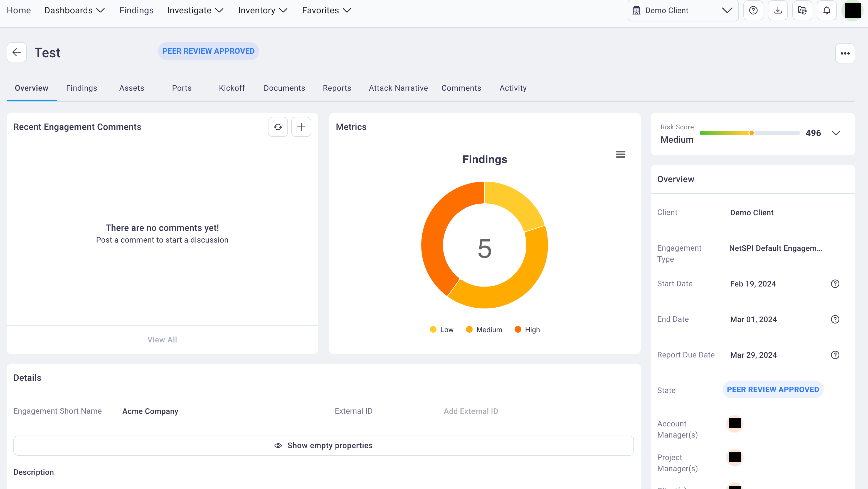Show empty properties

(x=324, y=446)
